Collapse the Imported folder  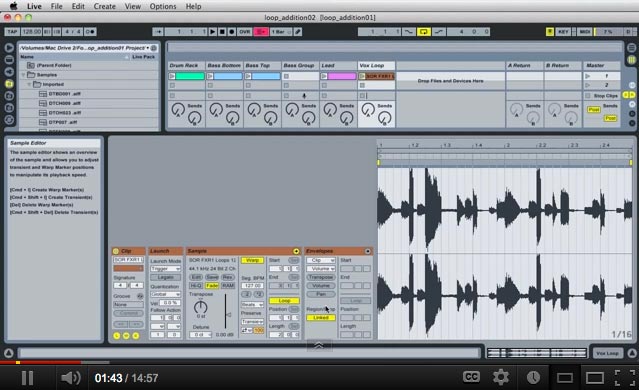tap(29, 84)
